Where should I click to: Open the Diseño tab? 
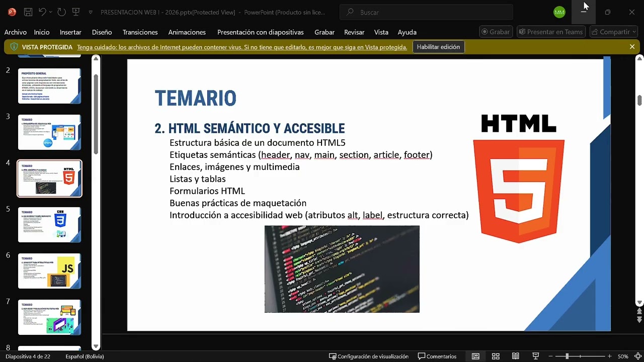coord(102,32)
